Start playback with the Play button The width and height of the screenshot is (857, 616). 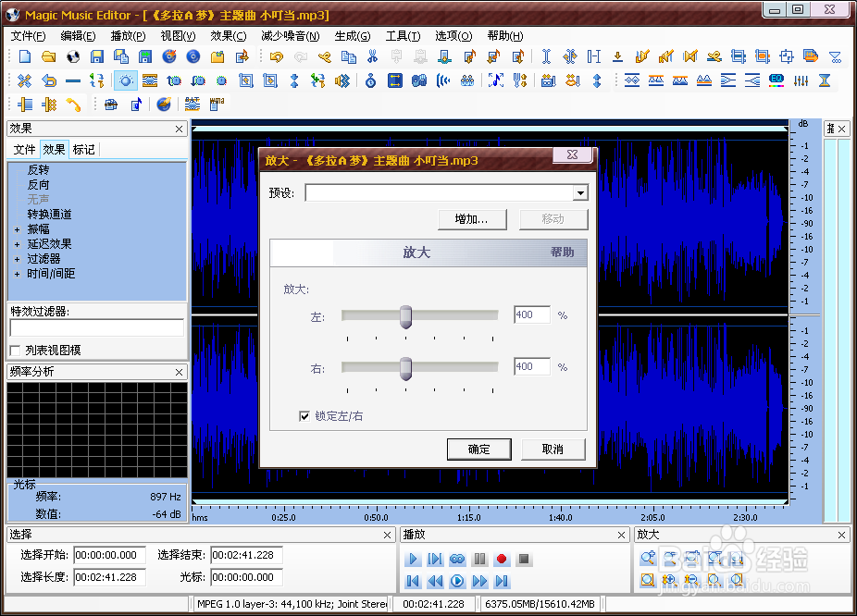413,560
